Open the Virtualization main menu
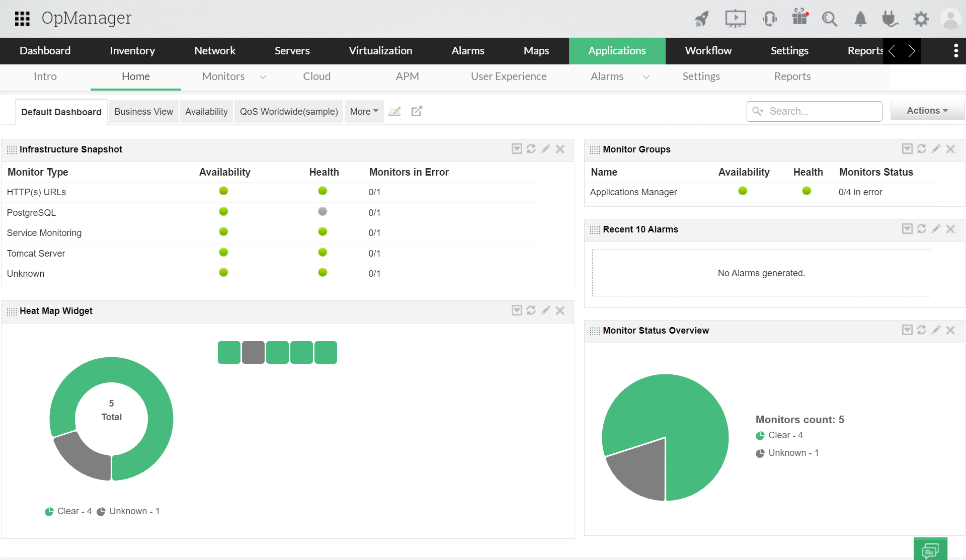This screenshot has height=560, width=966. click(380, 51)
